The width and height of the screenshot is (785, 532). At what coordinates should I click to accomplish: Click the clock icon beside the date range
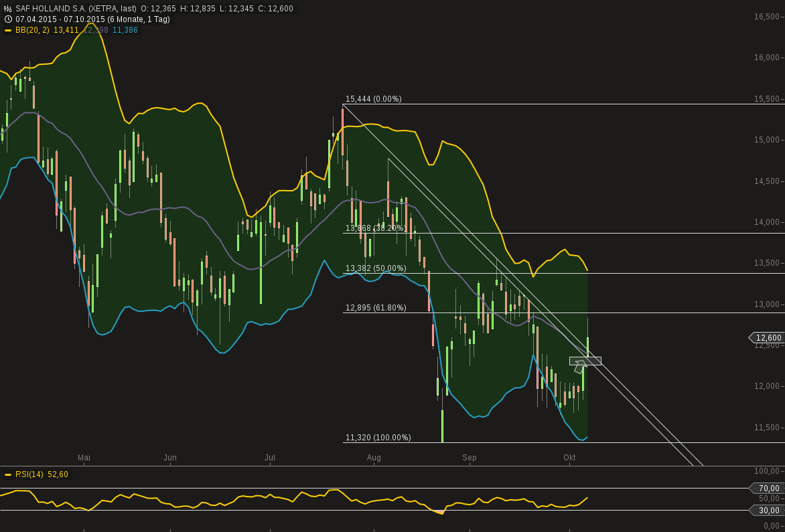7,19
